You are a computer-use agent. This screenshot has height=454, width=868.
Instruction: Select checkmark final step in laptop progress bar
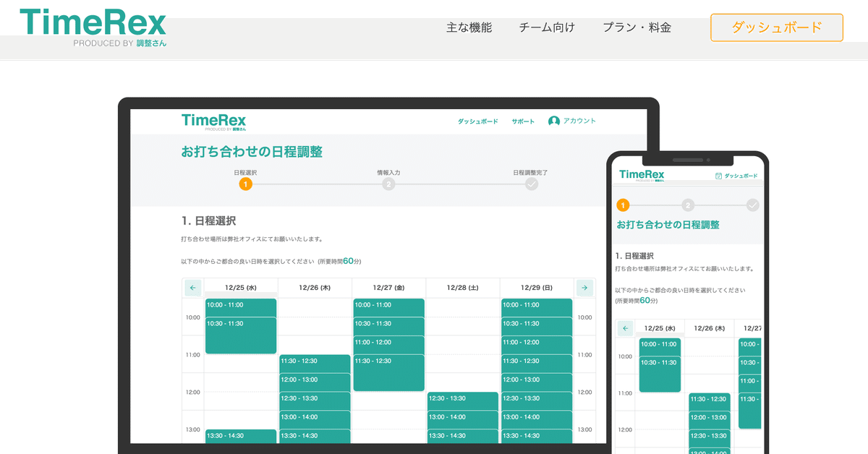click(x=532, y=184)
